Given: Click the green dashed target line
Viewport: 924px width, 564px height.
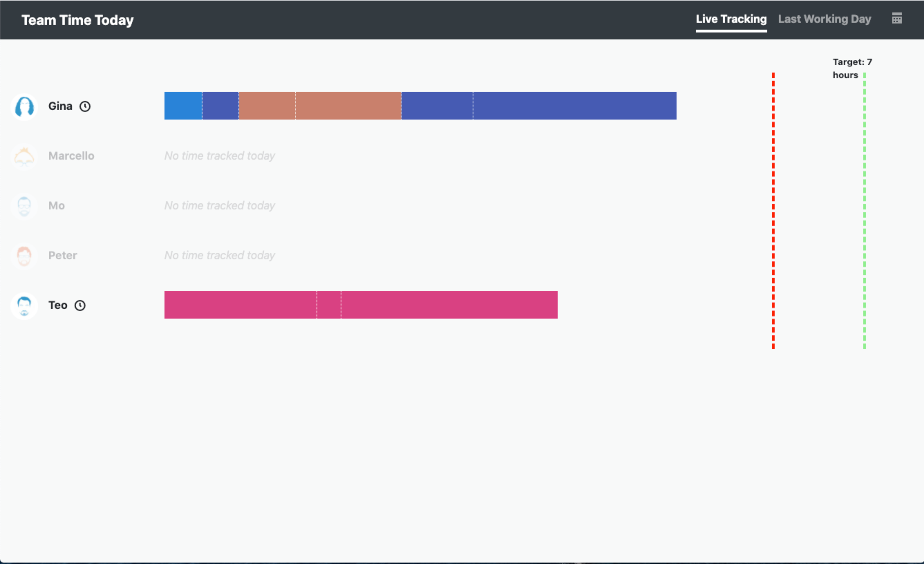Looking at the screenshot, I should click(865, 211).
